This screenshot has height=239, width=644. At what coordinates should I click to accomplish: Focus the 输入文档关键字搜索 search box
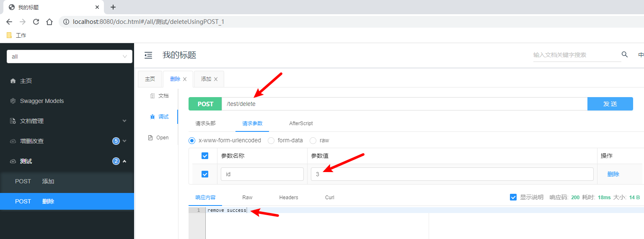pos(577,55)
